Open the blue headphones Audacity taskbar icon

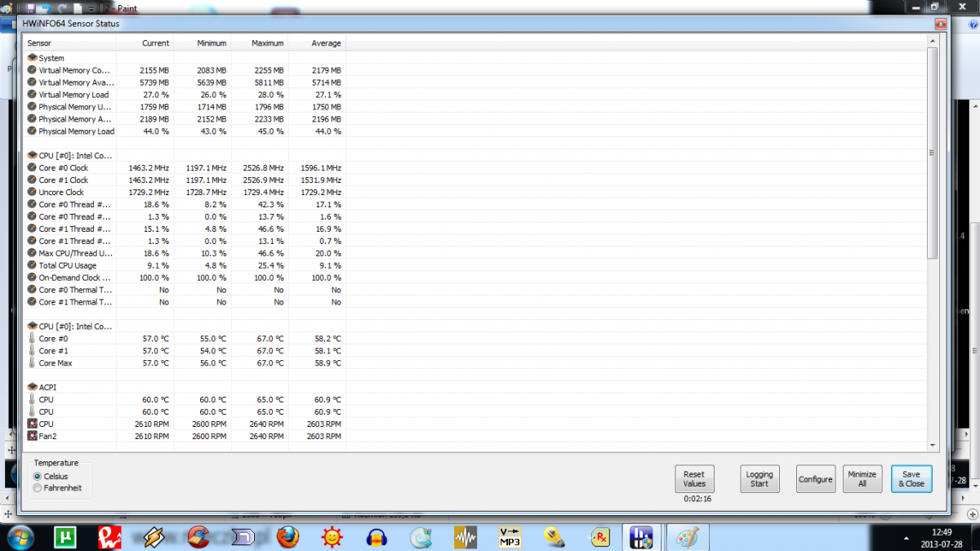(x=376, y=537)
